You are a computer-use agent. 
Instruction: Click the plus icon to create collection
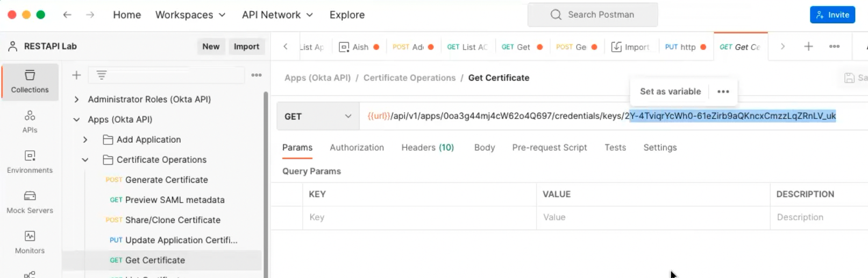(x=76, y=75)
